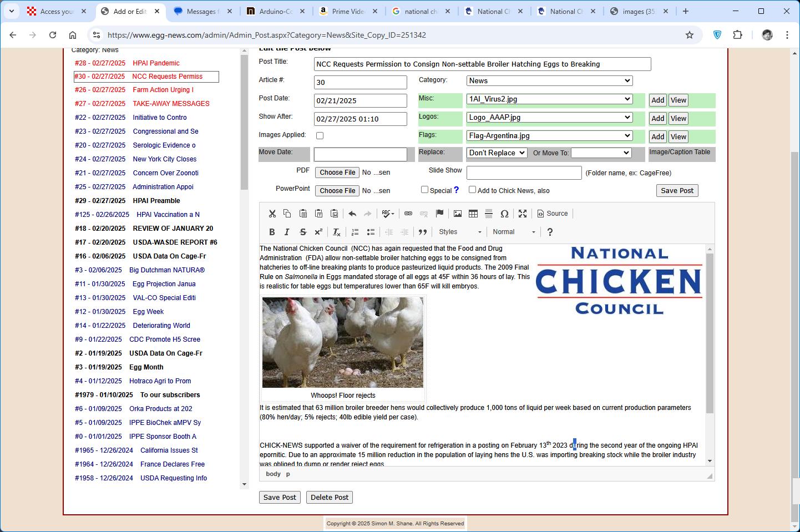Viewport: 800px width, 532px height.
Task: Click the Paste icon in editor toolbar
Action: point(303,214)
